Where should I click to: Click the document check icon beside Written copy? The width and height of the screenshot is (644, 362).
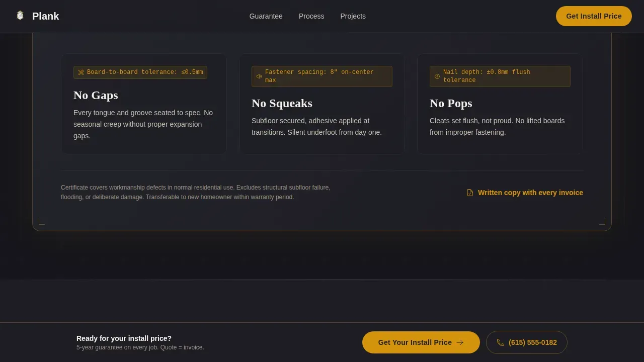click(470, 193)
